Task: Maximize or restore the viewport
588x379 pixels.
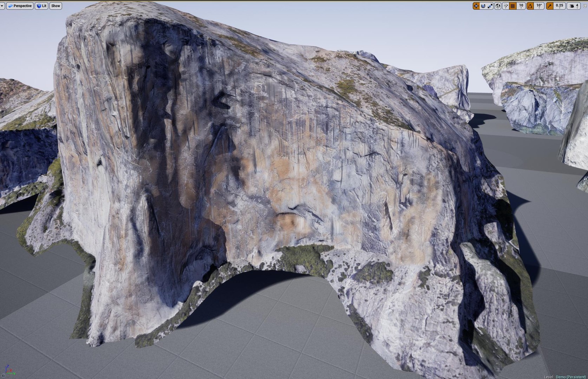Action: pos(584,6)
